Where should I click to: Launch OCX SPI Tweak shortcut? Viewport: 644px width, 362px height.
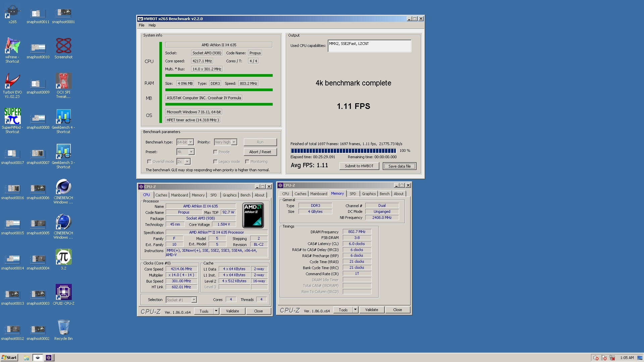(63, 85)
